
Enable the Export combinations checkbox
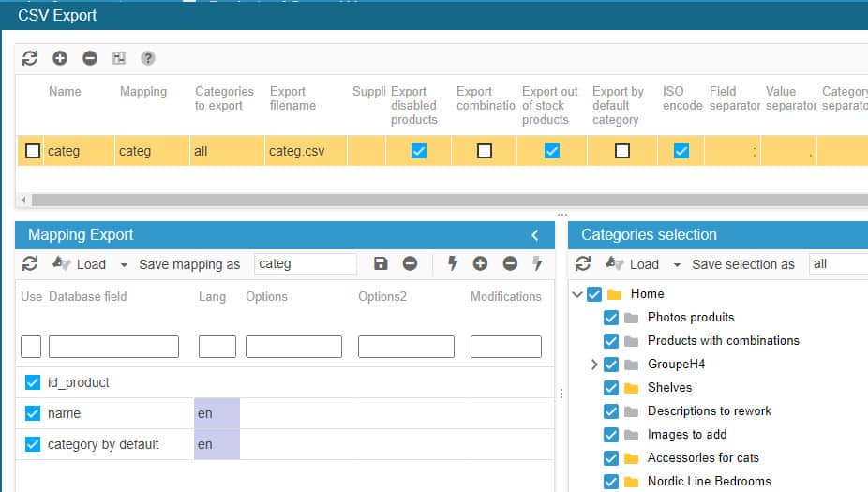coord(485,151)
